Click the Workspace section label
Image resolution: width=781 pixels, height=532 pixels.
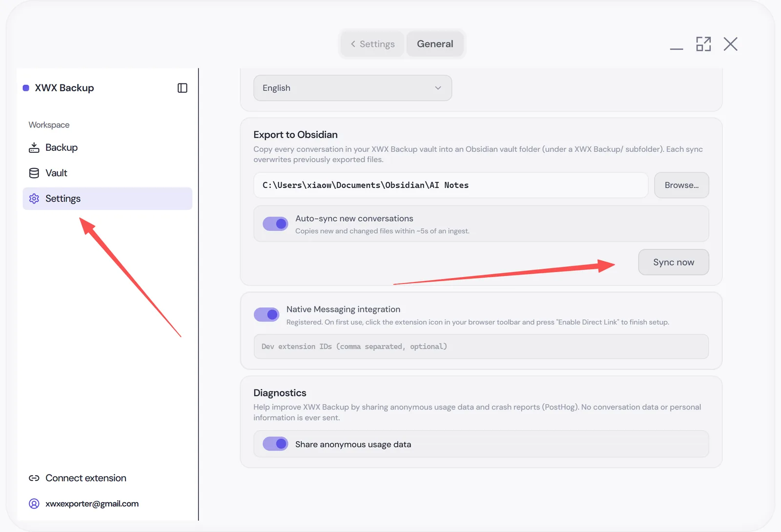coord(49,125)
